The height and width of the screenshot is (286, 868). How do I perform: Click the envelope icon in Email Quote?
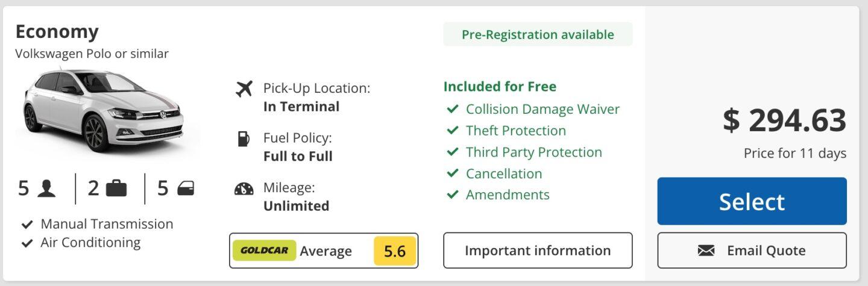[x=706, y=250]
